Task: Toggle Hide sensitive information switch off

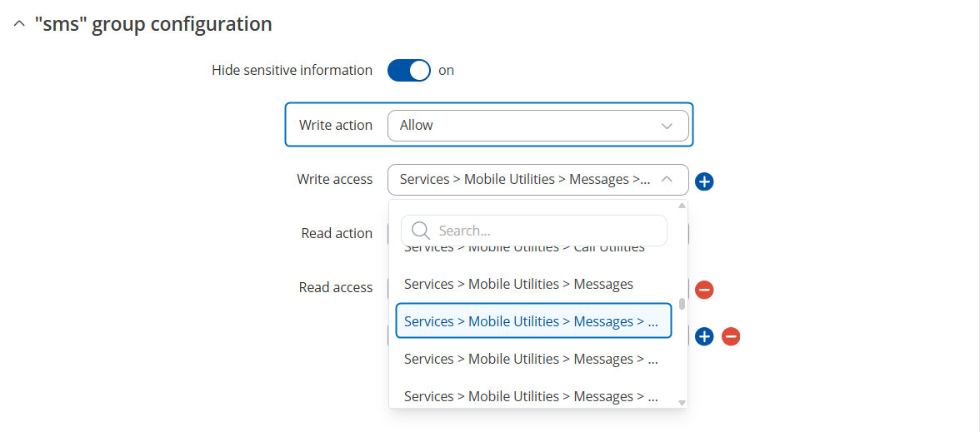Action: 409,71
